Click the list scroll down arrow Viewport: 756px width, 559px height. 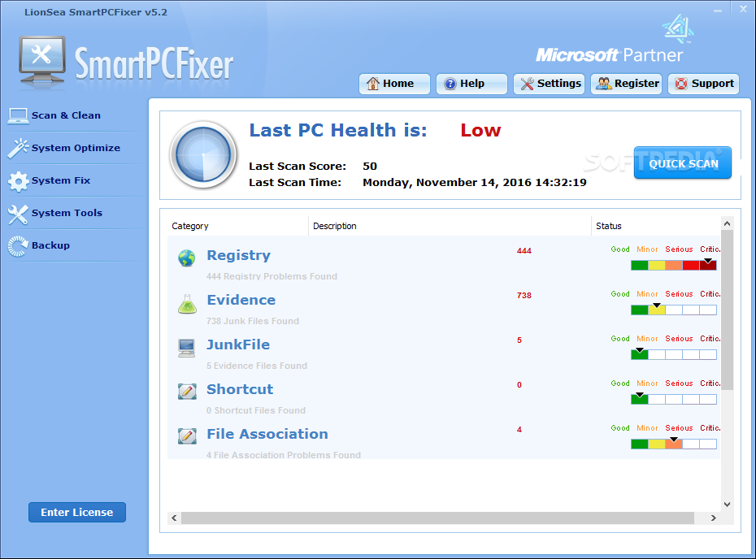point(727,504)
